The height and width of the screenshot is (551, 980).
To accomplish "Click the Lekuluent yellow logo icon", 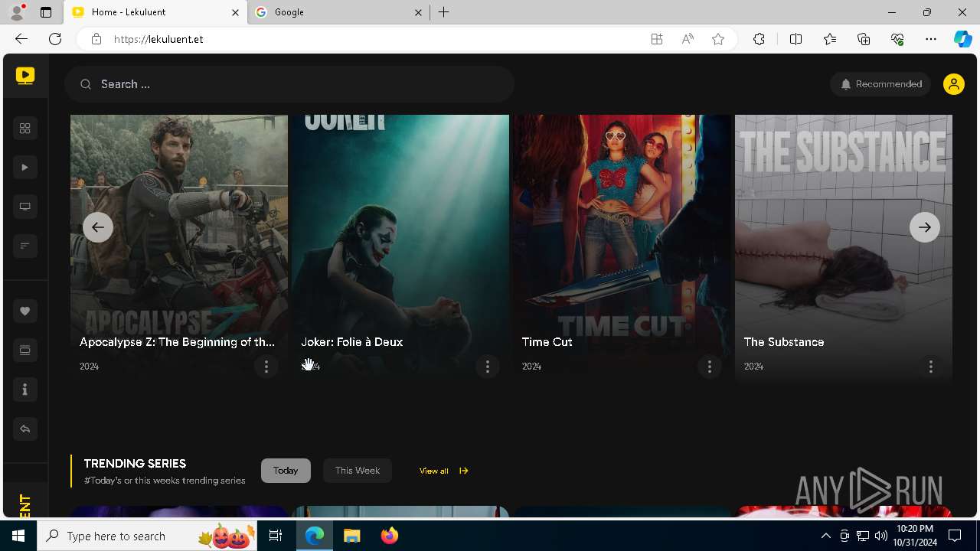I will tap(25, 75).
